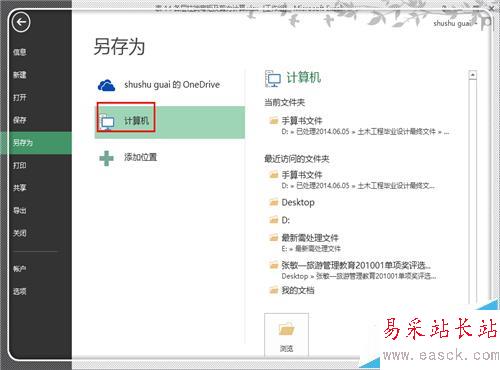This screenshot has width=500, height=370.
Task: Click the 浏览 browse button
Action: tap(286, 335)
